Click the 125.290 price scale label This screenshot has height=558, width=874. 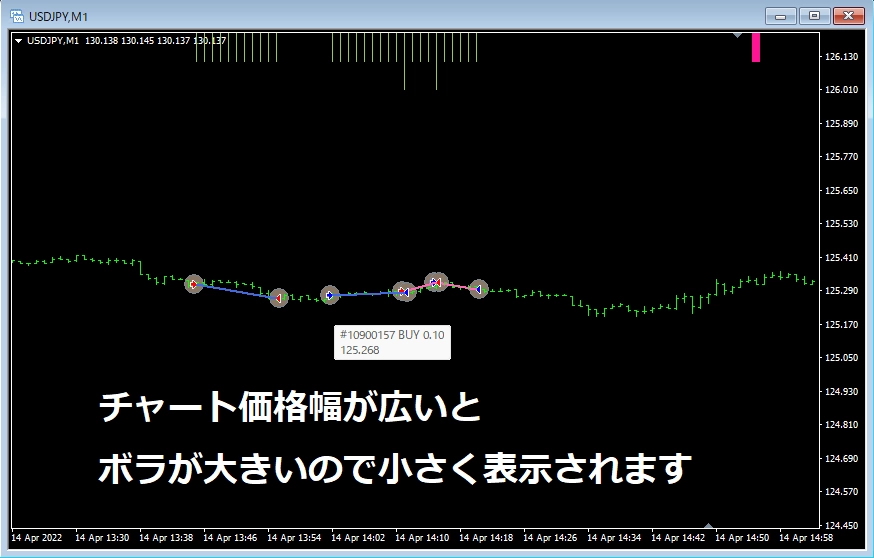844,291
